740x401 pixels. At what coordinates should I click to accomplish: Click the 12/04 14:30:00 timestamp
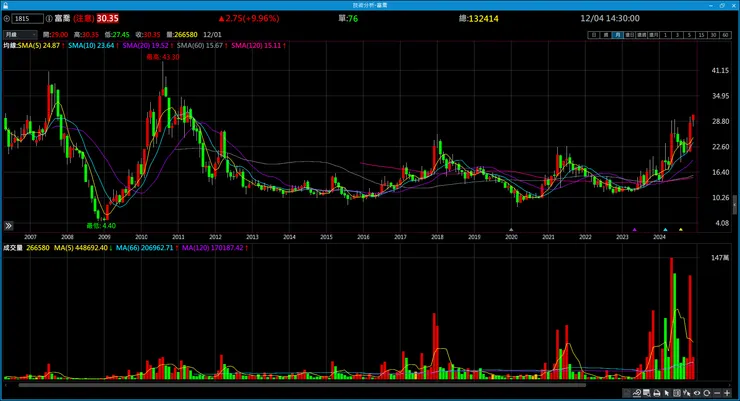(x=610, y=18)
